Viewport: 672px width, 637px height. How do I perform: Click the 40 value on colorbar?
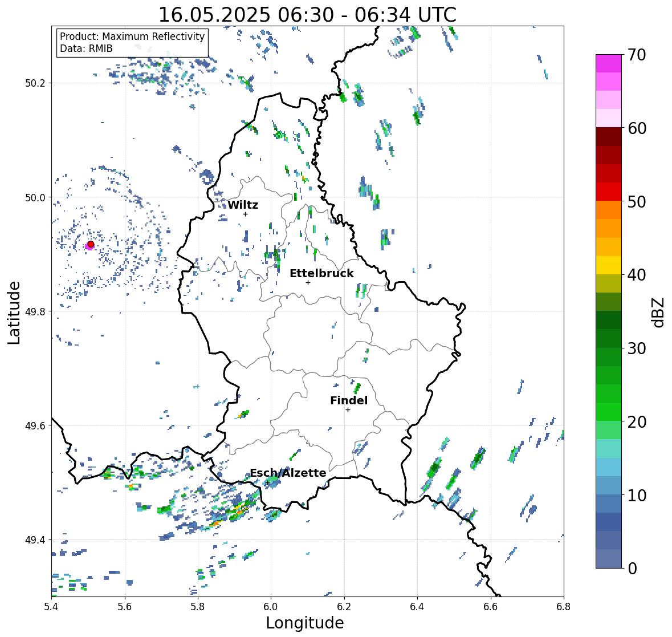[637, 275]
